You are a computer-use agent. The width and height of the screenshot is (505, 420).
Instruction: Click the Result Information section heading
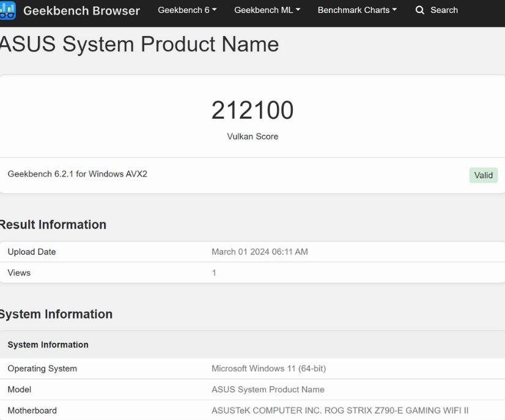pyautogui.click(x=53, y=224)
